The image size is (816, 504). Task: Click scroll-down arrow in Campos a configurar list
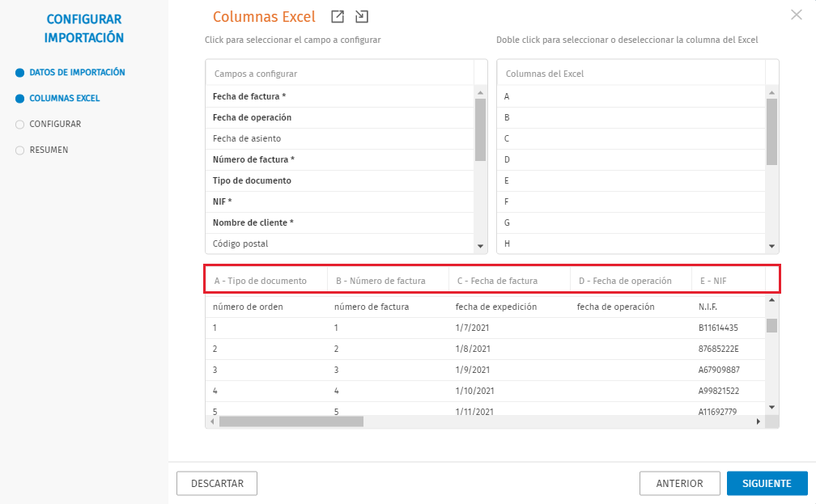[x=480, y=247]
